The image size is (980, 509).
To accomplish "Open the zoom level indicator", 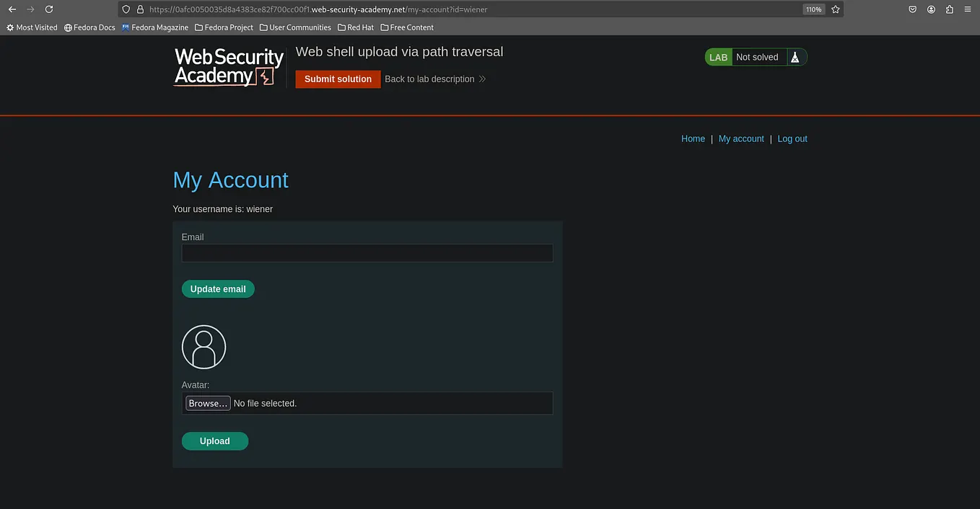I will coord(813,9).
